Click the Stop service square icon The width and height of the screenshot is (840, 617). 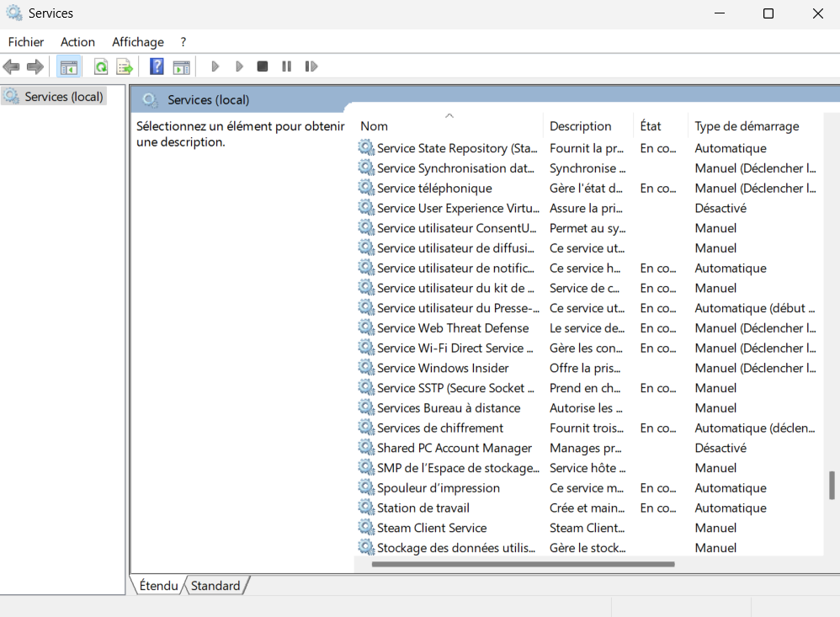coord(263,66)
